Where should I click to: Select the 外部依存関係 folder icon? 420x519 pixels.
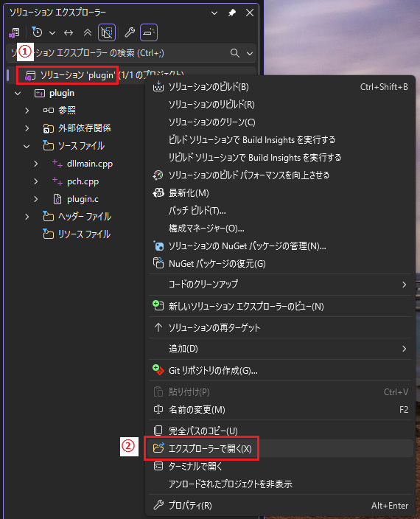point(49,128)
